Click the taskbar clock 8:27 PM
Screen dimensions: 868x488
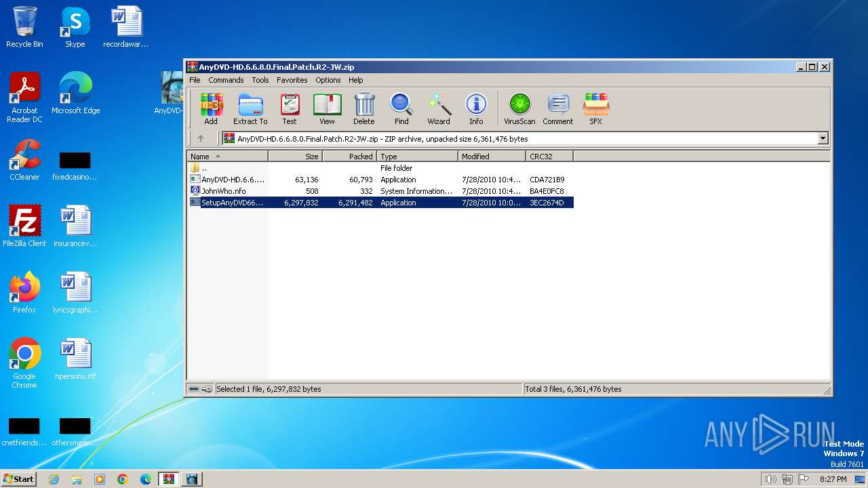(833, 479)
